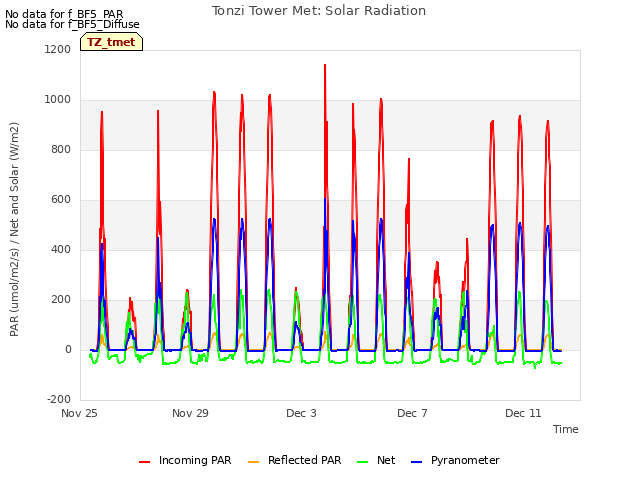Screen dimensions: 640x480
Task: Toggle the Reflected PAR legend entry
Action: coord(294,460)
